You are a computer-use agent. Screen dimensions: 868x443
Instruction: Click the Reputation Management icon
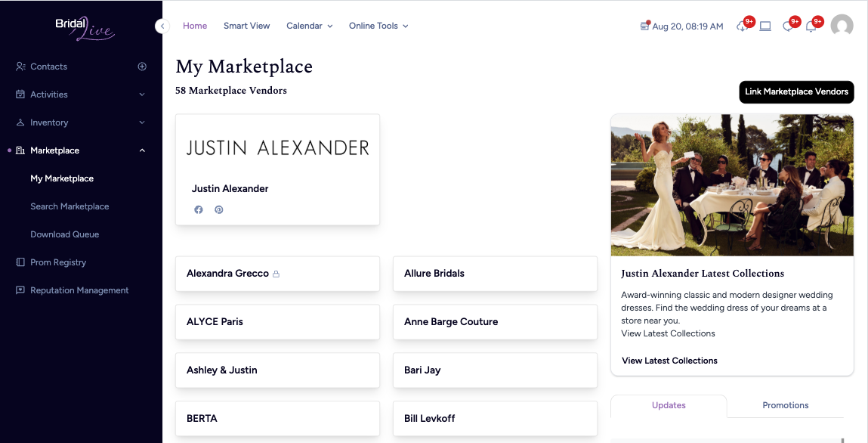tap(20, 290)
